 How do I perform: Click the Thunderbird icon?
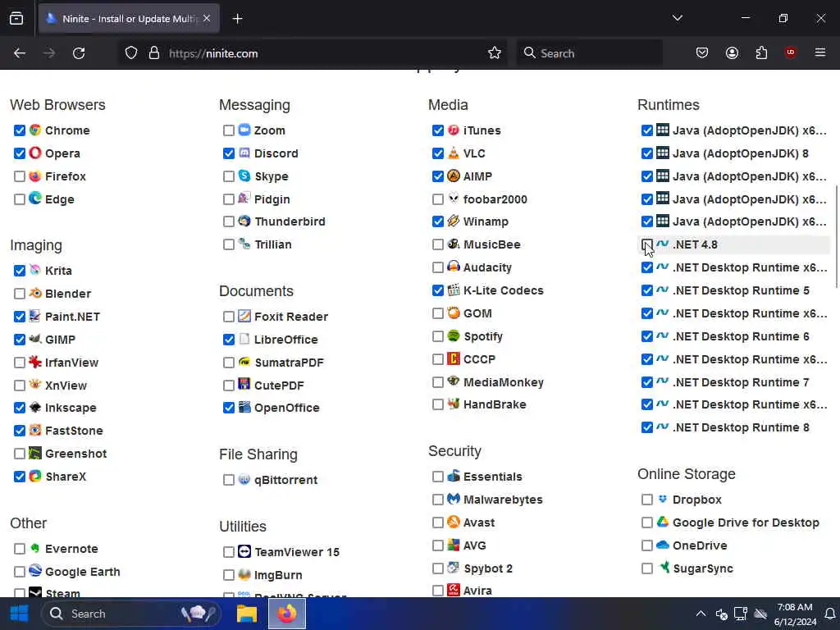[x=244, y=221]
